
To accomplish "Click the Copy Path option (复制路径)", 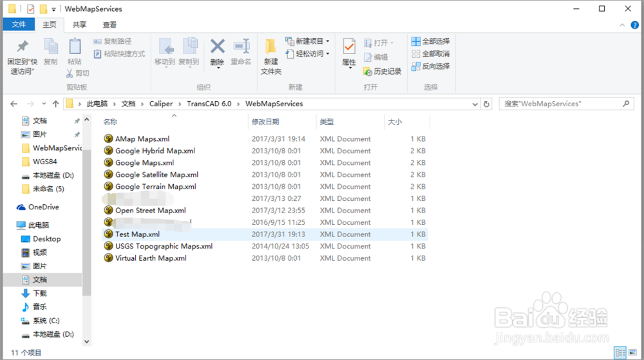I will pyautogui.click(x=113, y=41).
